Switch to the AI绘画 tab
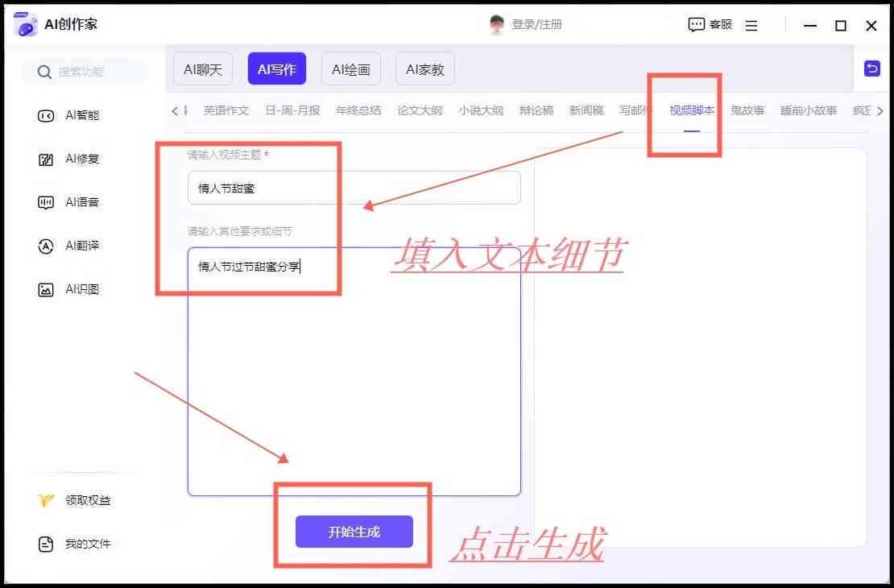This screenshot has height=588, width=894. tap(351, 69)
